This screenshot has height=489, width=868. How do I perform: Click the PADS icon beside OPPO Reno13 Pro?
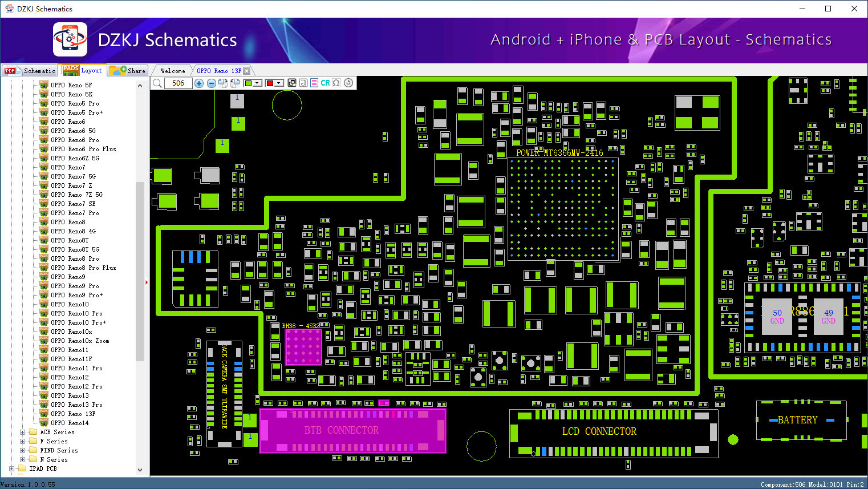[44, 405]
